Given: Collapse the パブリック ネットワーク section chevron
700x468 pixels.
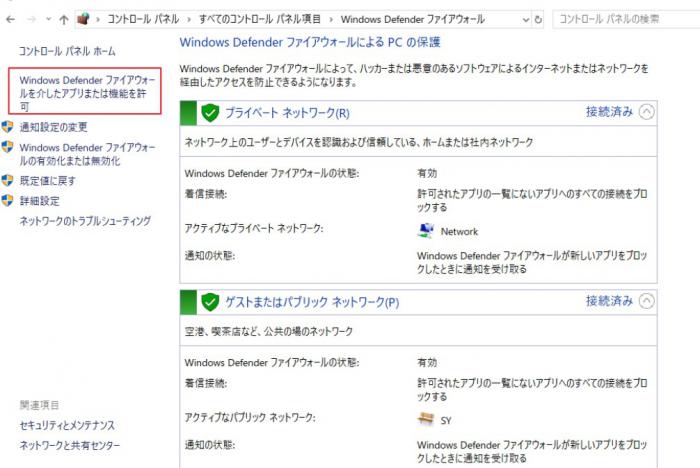Looking at the screenshot, I should (x=646, y=301).
